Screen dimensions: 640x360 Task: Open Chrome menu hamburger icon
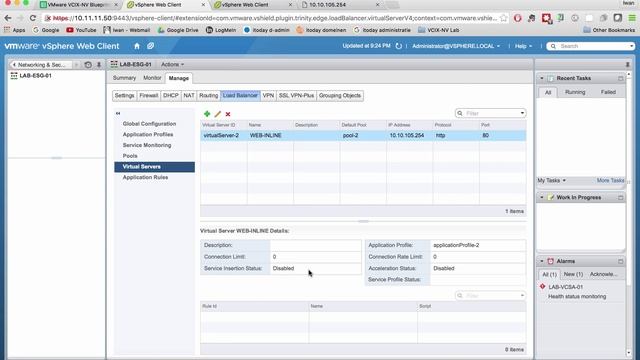click(632, 18)
